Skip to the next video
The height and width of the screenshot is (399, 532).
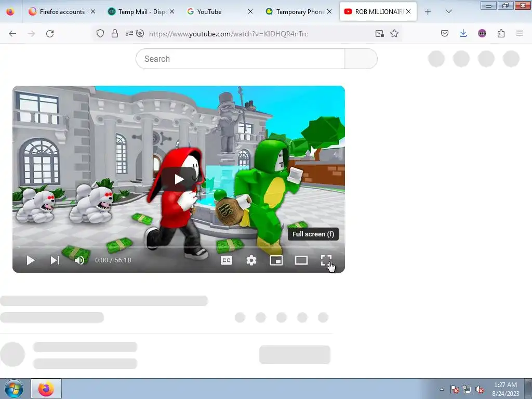55,260
